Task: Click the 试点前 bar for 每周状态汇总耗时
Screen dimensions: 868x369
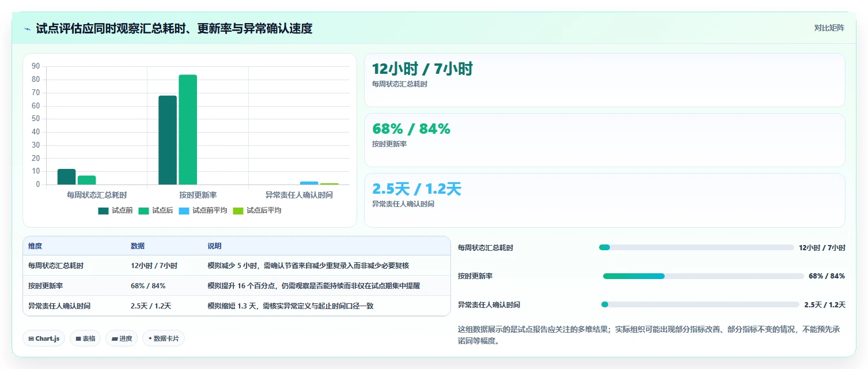Action: click(66, 177)
